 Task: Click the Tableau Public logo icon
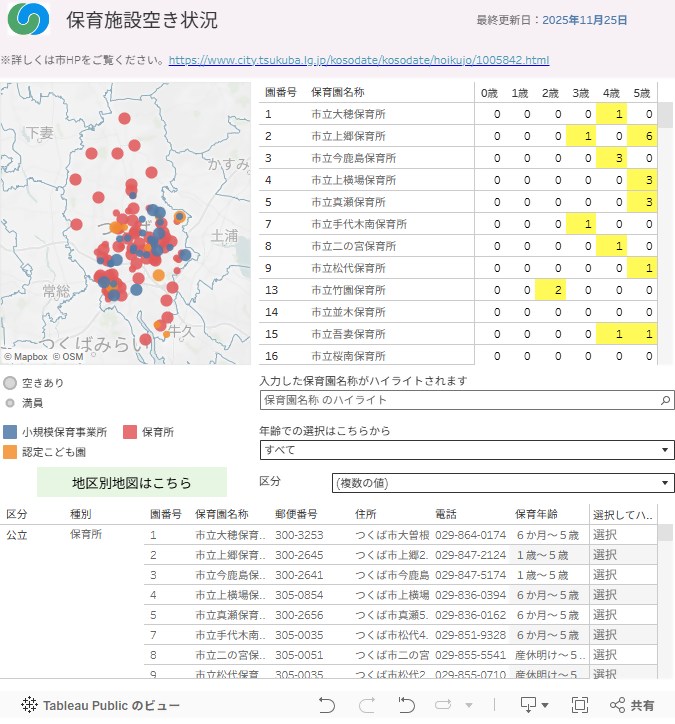point(29,704)
